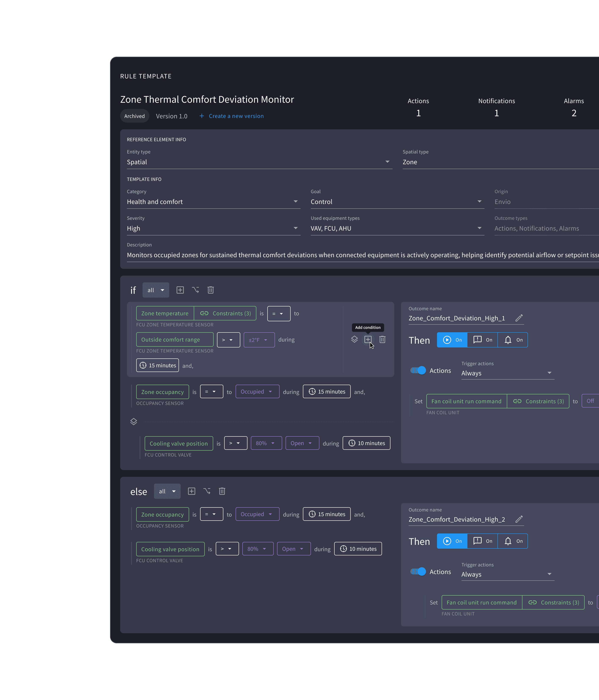Screen dimensions: 599x700
Task: Open Constraints (3) for Zone temperature
Action: pyautogui.click(x=225, y=313)
